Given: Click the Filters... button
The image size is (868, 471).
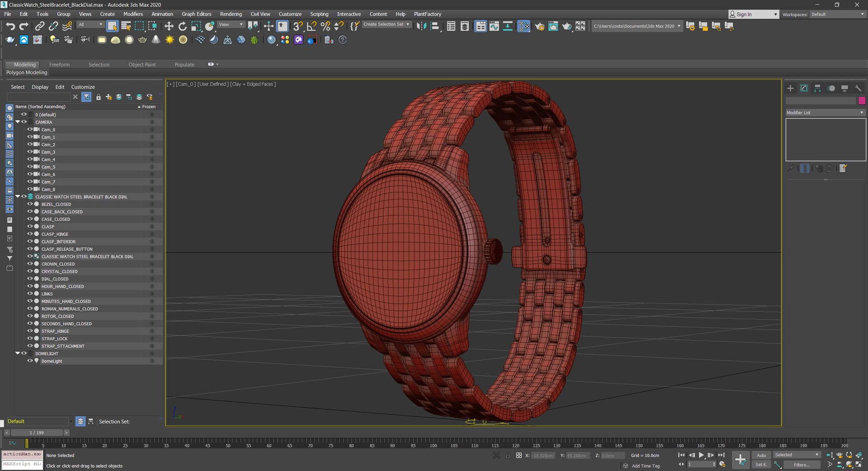Looking at the screenshot, I should point(801,465).
